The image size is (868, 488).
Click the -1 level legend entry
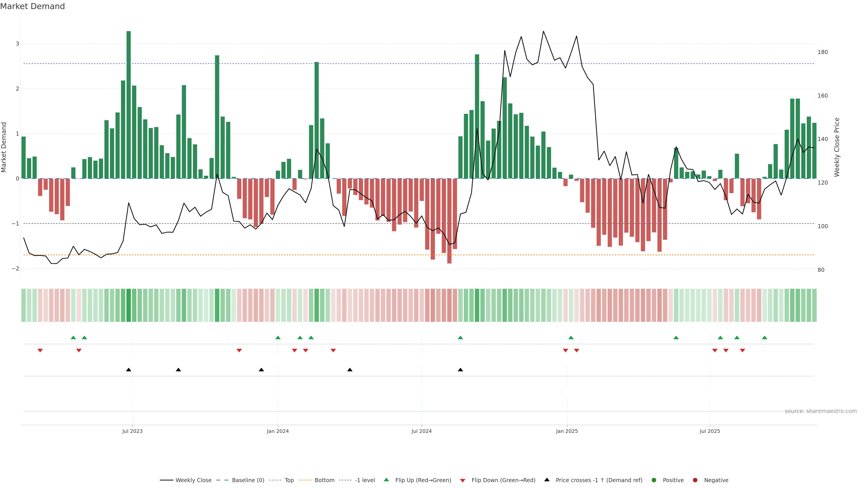365,480
